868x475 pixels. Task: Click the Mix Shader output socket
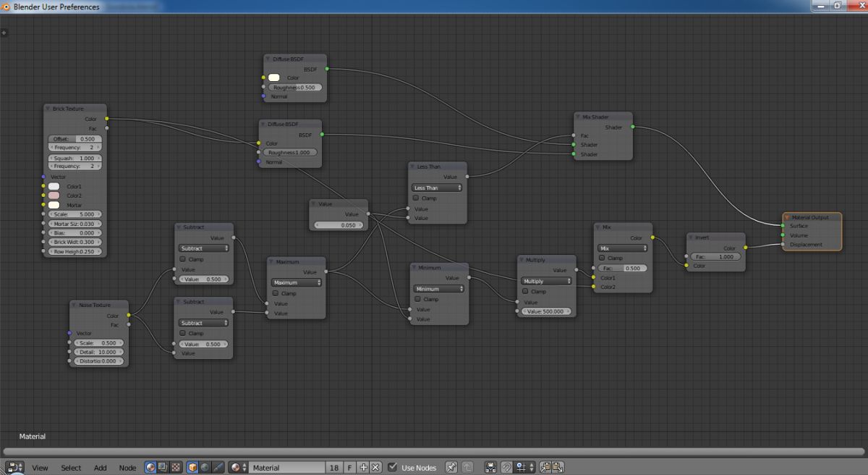(x=633, y=127)
